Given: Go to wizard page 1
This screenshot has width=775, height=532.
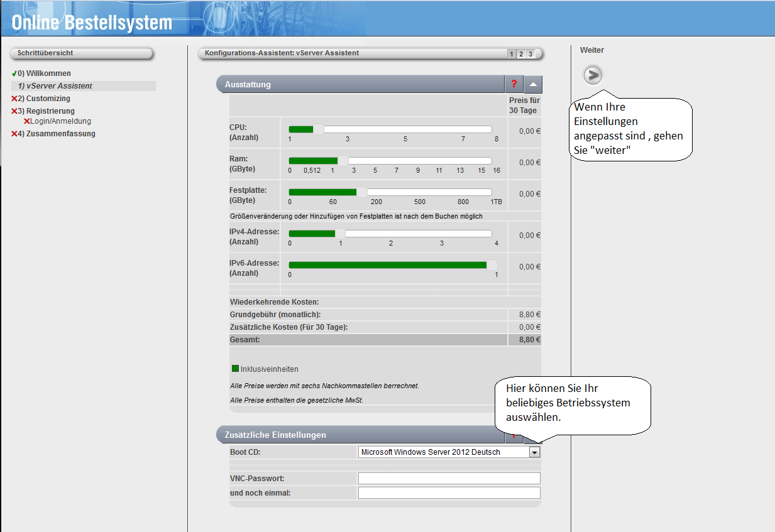Looking at the screenshot, I should tap(512, 54).
